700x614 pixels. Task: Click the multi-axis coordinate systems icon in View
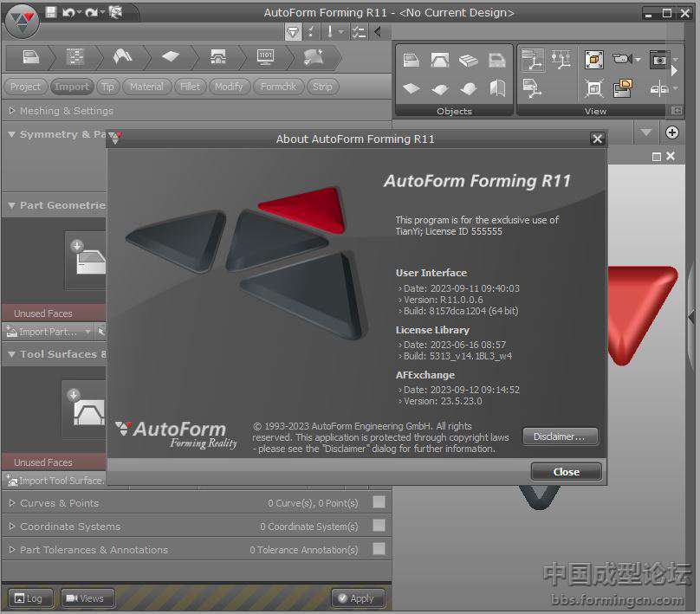pyautogui.click(x=561, y=60)
